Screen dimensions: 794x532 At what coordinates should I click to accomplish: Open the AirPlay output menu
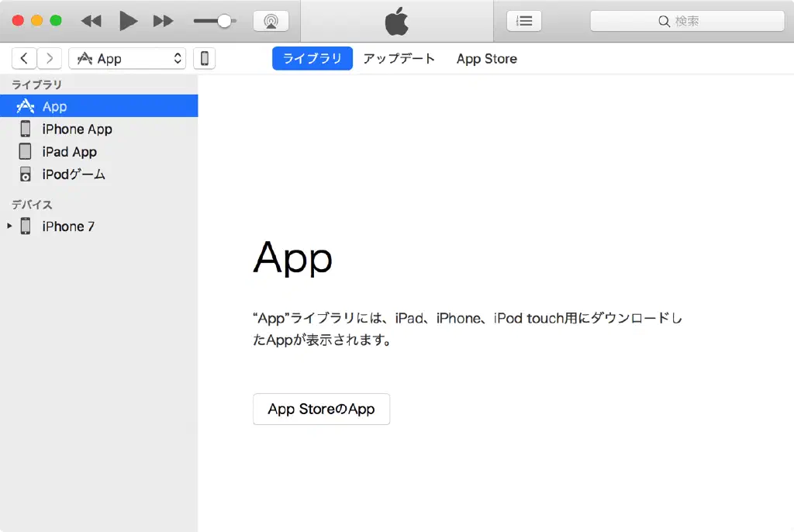[x=271, y=21]
